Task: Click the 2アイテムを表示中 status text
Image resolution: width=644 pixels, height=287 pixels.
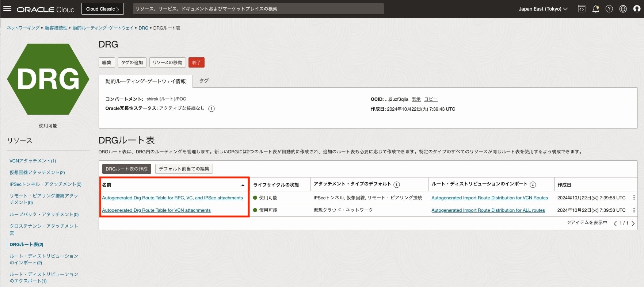Action: [587, 222]
